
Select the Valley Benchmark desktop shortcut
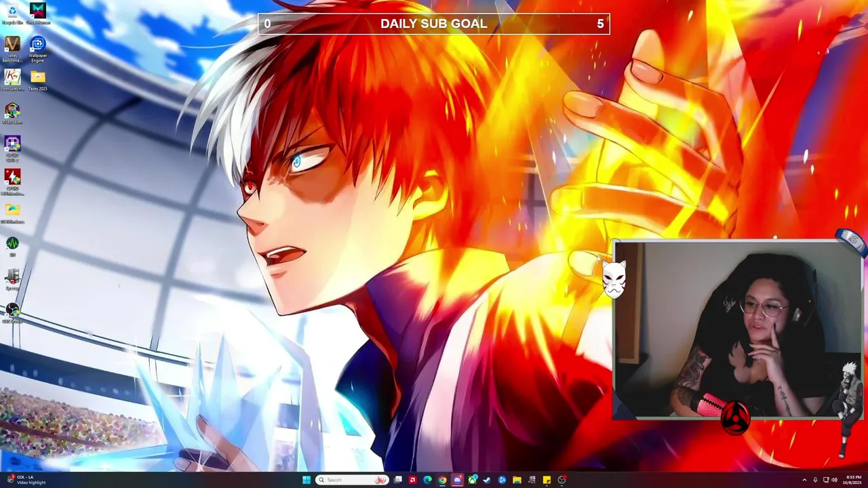12,49
